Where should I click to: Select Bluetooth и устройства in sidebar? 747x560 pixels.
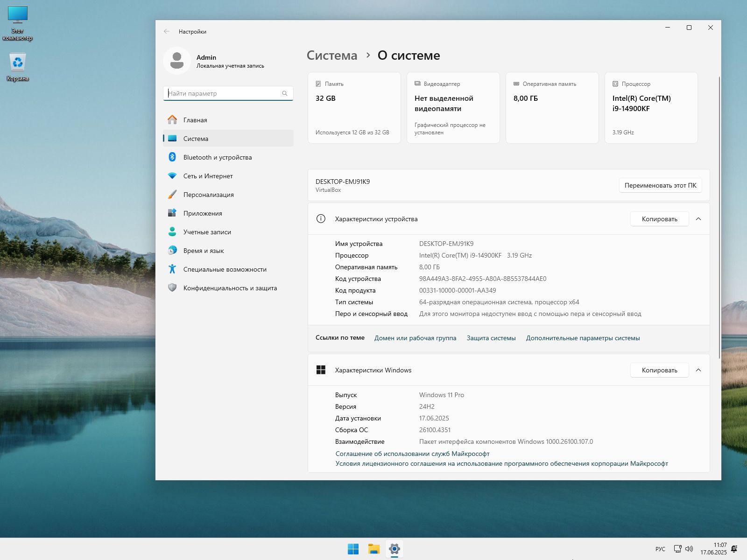228,157
